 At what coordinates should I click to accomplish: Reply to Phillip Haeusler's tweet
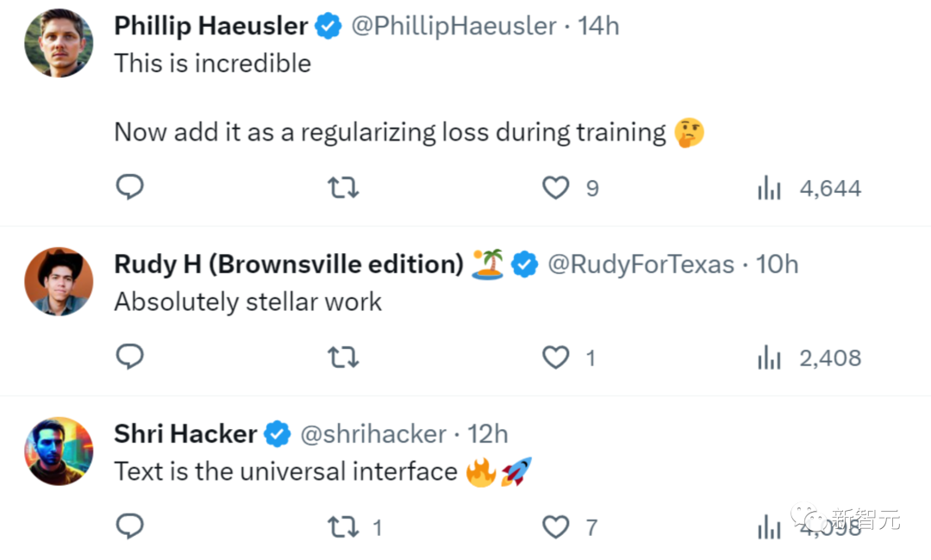point(129,188)
